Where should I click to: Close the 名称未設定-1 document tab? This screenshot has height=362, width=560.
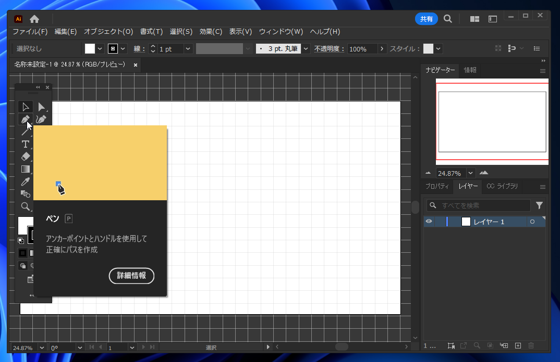click(135, 65)
